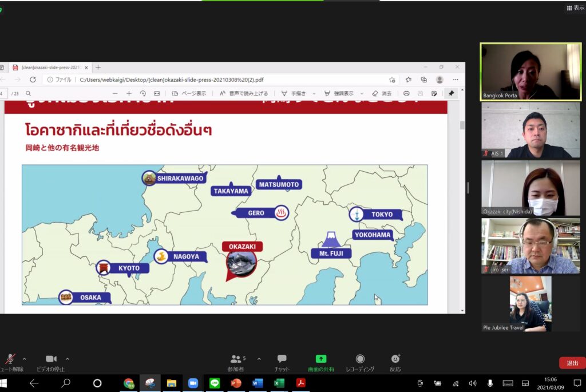
Task: Click the PDF zoom in plus icon
Action: click(x=129, y=93)
